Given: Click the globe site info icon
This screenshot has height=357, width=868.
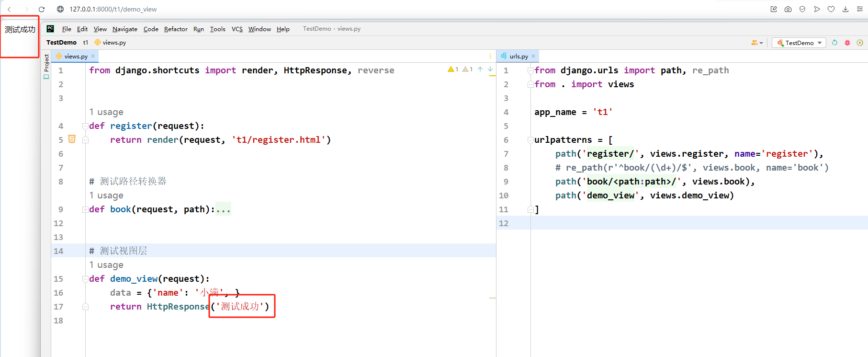Looking at the screenshot, I should 60,9.
